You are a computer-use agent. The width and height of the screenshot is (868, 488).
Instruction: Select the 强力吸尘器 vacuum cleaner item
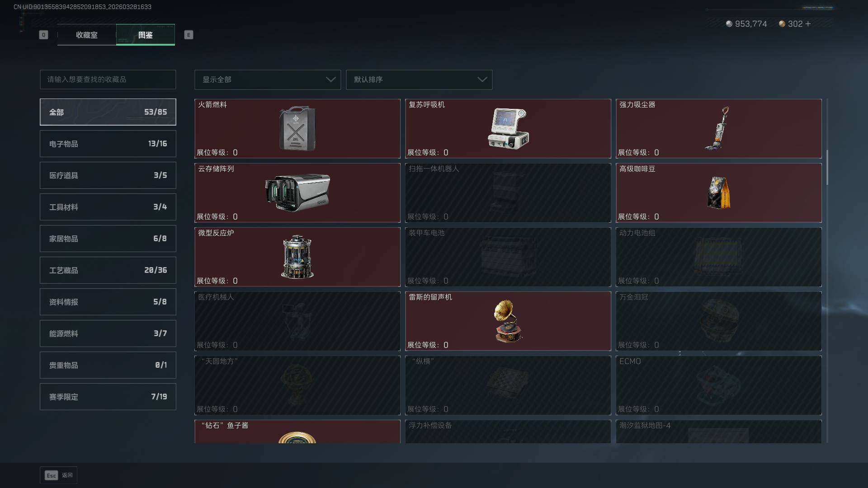pyautogui.click(x=718, y=128)
